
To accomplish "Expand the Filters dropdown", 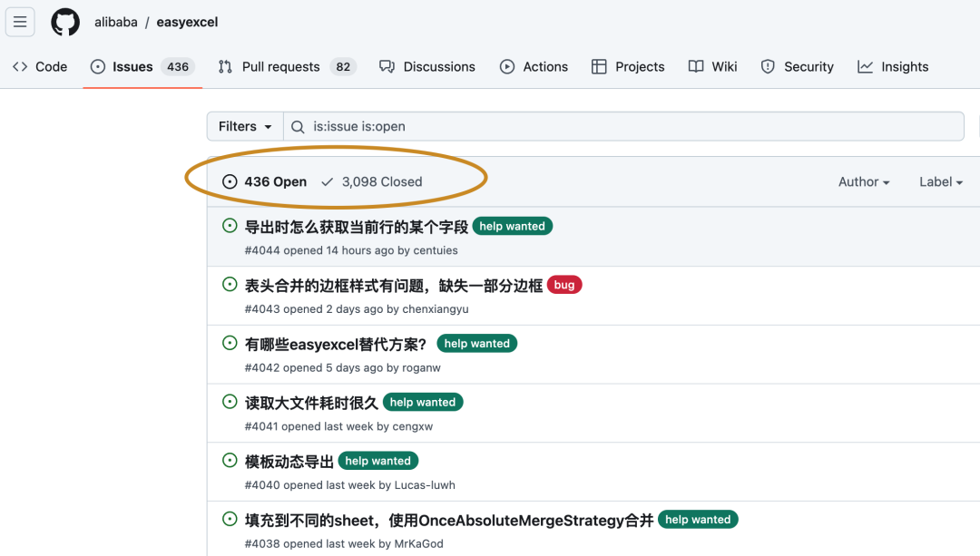I will coord(245,126).
